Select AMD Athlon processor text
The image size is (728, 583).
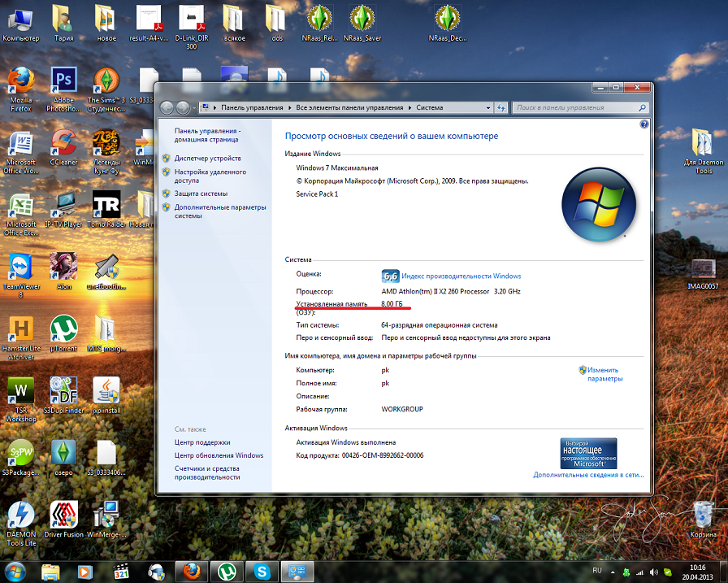[x=451, y=292]
